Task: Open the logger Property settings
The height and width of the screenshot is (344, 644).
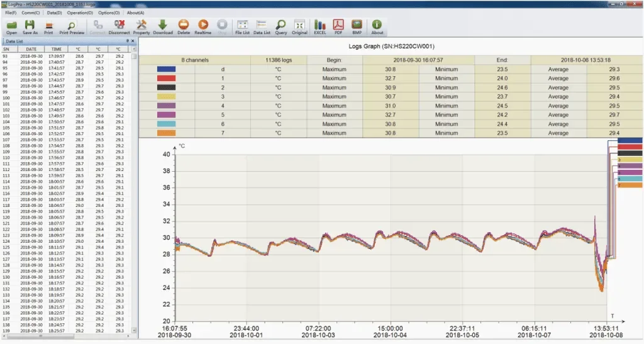Action: (x=142, y=25)
